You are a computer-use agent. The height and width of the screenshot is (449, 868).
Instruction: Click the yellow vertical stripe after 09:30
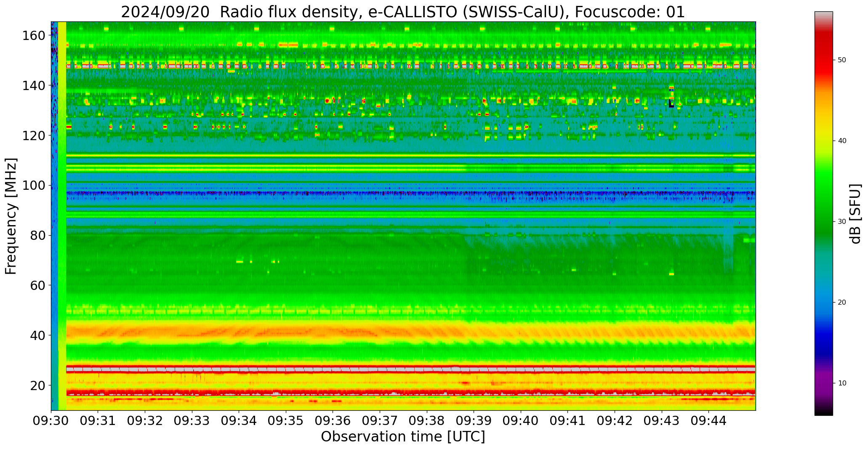62,216
